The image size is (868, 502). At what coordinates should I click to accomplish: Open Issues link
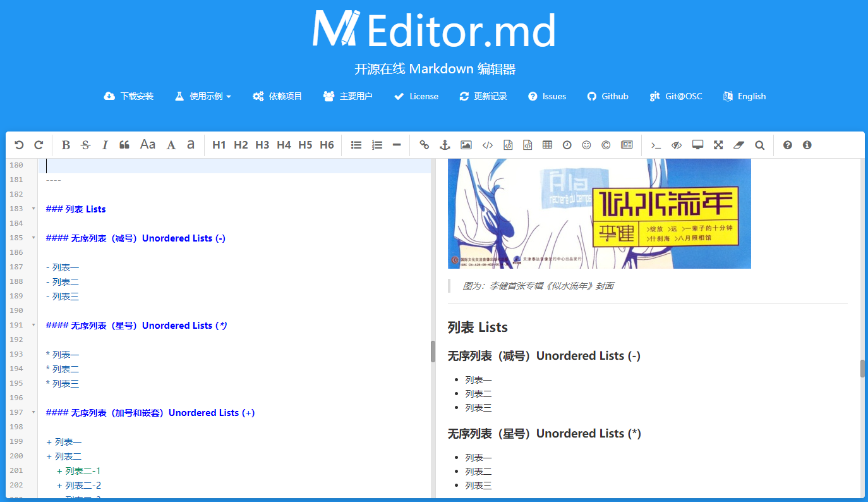click(547, 96)
